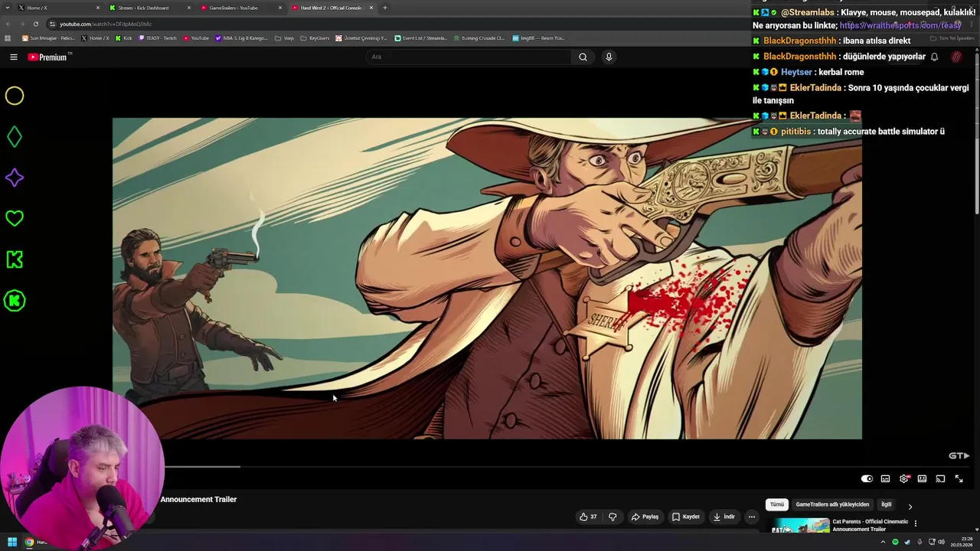Open a new browser tab
The height and width of the screenshot is (551, 980).
tap(384, 8)
